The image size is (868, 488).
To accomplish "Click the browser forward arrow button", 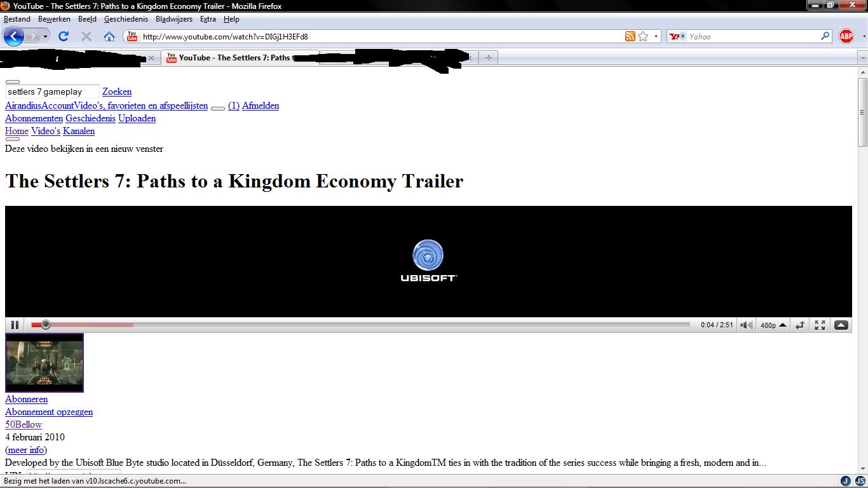I will pyautogui.click(x=32, y=36).
